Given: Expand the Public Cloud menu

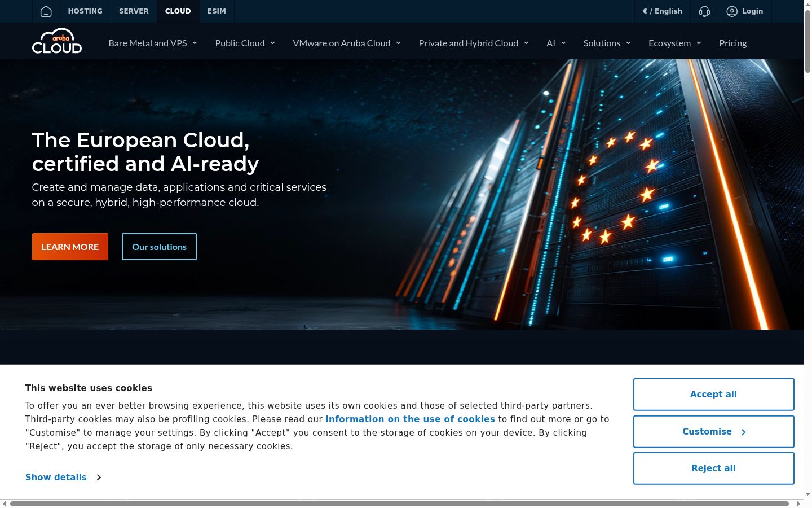Looking at the screenshot, I should (245, 43).
